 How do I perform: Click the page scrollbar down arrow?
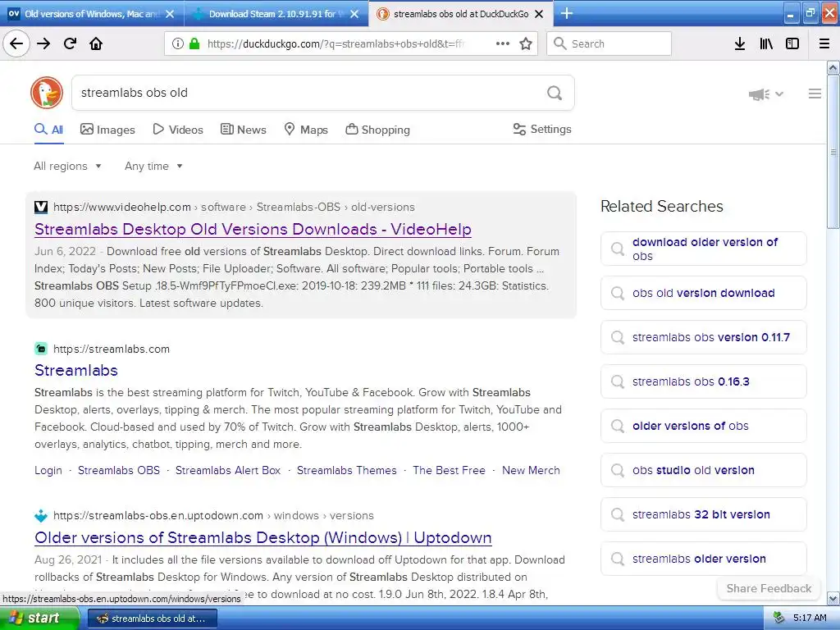pos(833,598)
